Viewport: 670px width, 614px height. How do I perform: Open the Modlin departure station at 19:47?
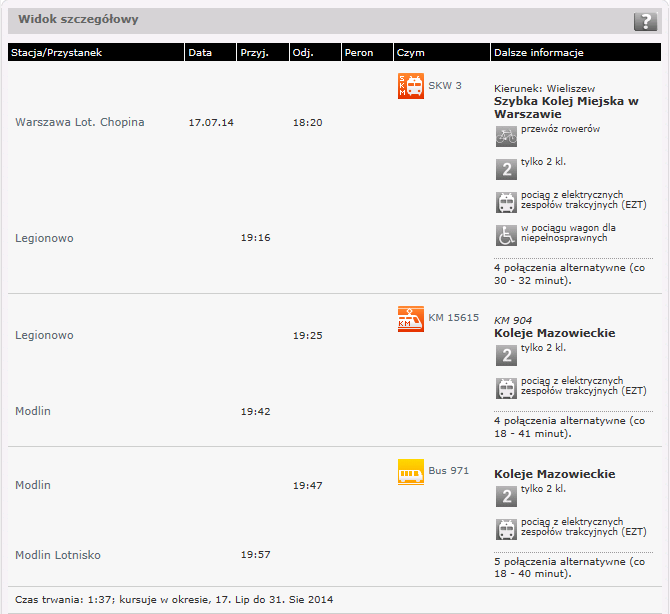tap(33, 485)
